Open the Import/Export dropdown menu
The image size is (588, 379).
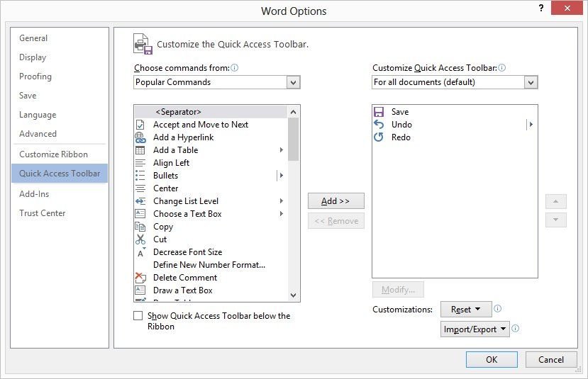click(x=475, y=329)
